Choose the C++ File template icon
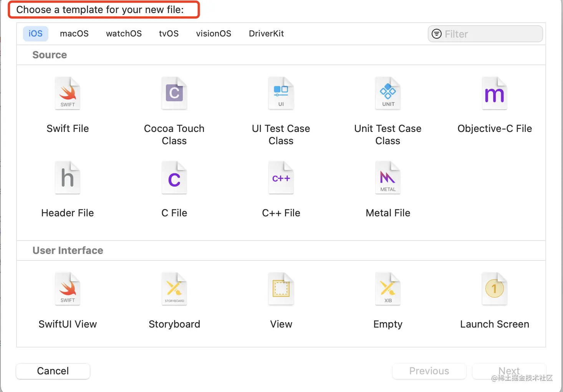Image resolution: width=563 pixels, height=392 pixels. click(x=281, y=178)
